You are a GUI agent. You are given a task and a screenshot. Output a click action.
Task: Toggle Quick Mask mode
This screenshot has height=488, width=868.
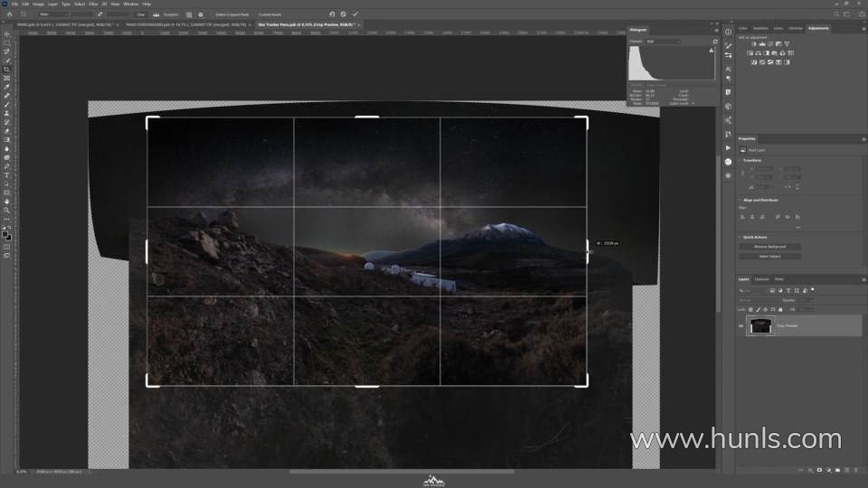[x=6, y=247]
